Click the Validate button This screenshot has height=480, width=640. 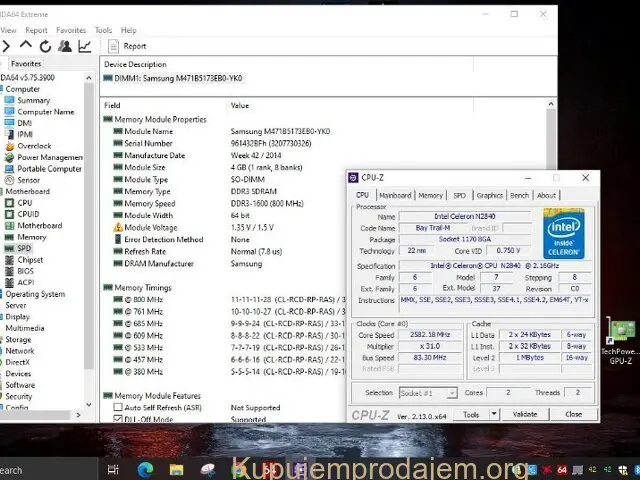tap(525, 414)
